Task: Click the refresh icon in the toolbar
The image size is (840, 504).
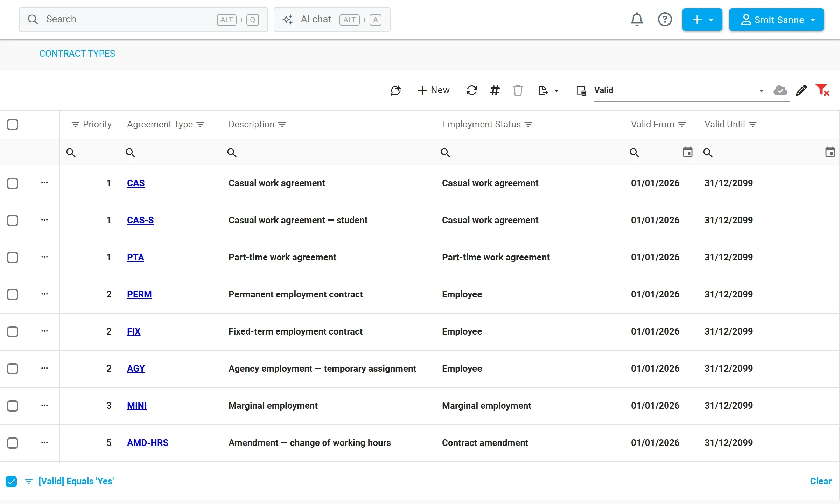Action: pyautogui.click(x=471, y=90)
